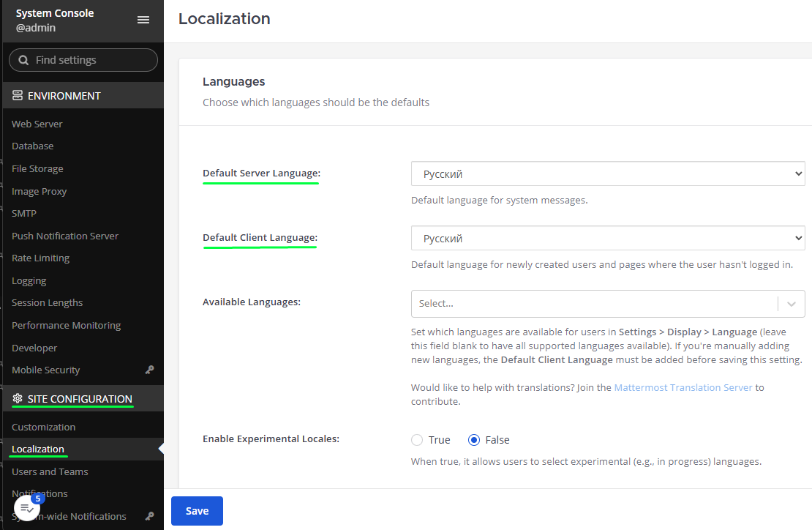Image resolution: width=812 pixels, height=530 pixels.
Task: Open the Default Client Language dropdown
Action: [608, 238]
